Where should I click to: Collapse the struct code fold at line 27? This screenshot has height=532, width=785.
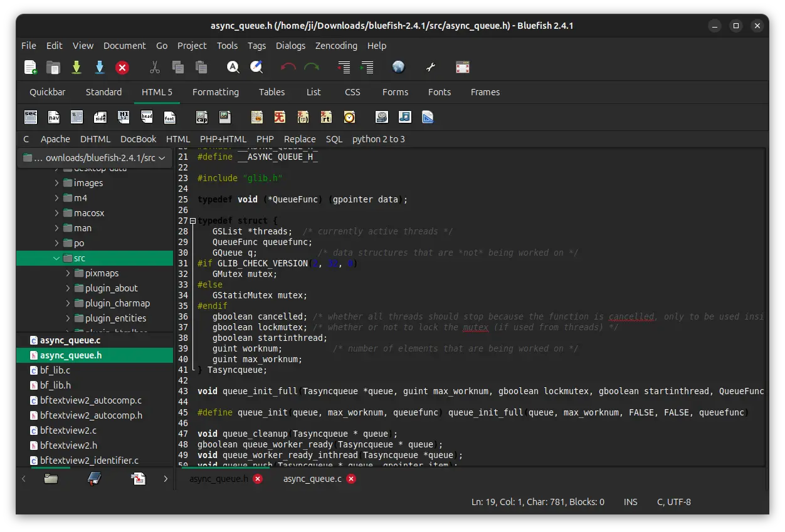192,221
